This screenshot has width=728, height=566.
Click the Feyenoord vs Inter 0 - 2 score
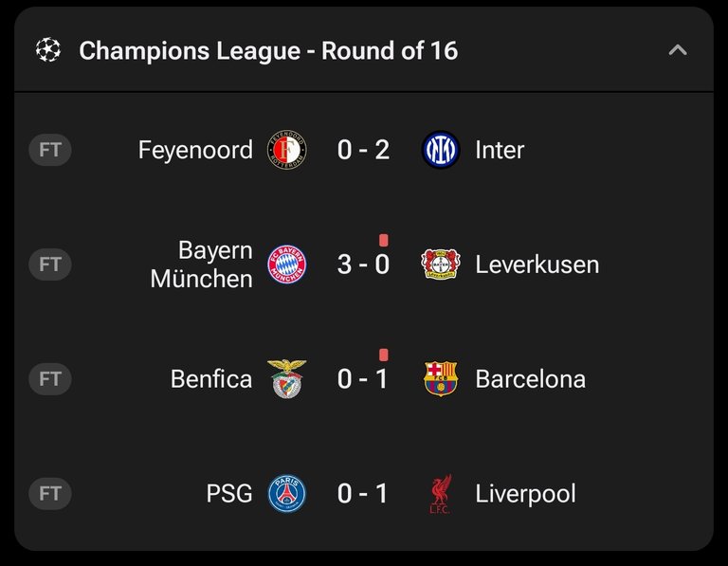click(x=363, y=150)
